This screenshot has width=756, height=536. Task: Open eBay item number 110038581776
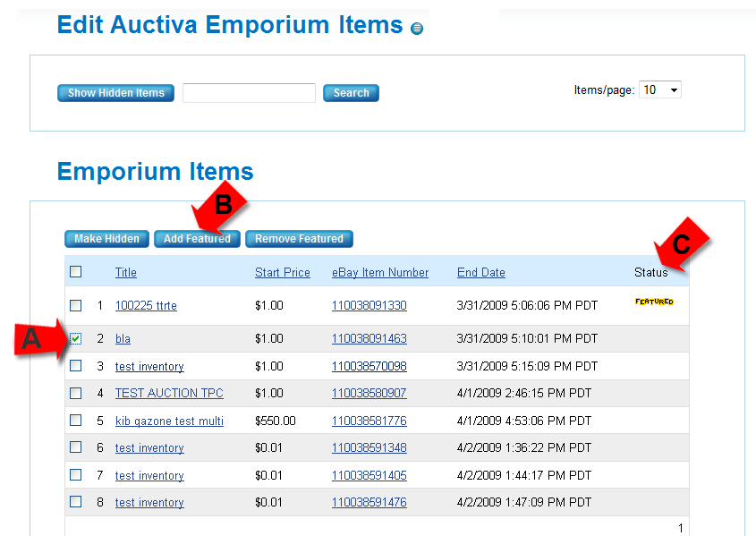370,421
